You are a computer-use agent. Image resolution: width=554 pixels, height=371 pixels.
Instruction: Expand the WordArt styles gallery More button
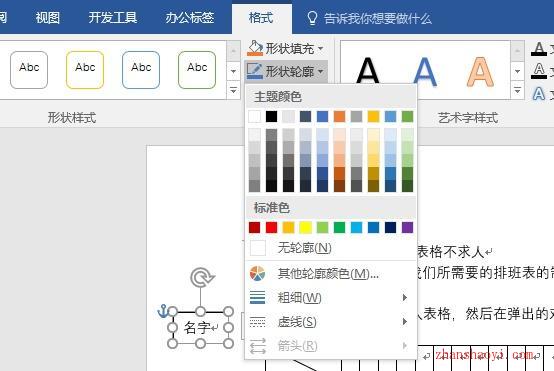click(x=517, y=90)
